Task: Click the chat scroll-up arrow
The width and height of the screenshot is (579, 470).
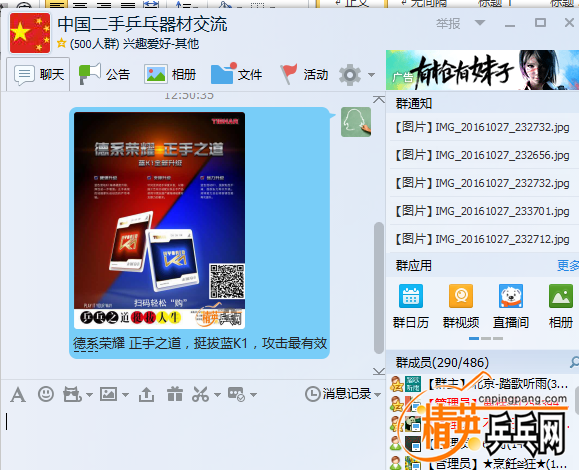Action: (379, 99)
